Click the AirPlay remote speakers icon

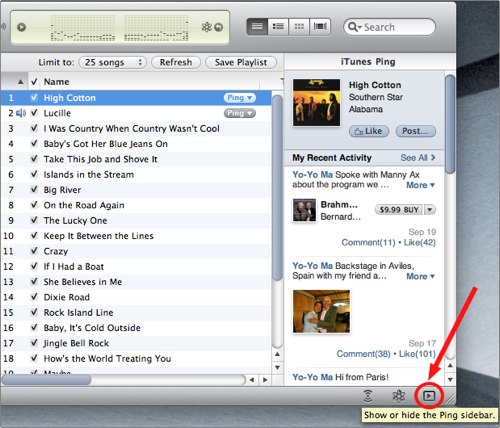(368, 396)
